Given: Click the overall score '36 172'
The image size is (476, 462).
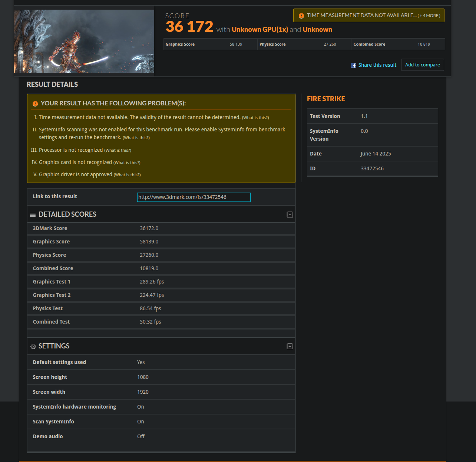Looking at the screenshot, I should click(x=189, y=27).
